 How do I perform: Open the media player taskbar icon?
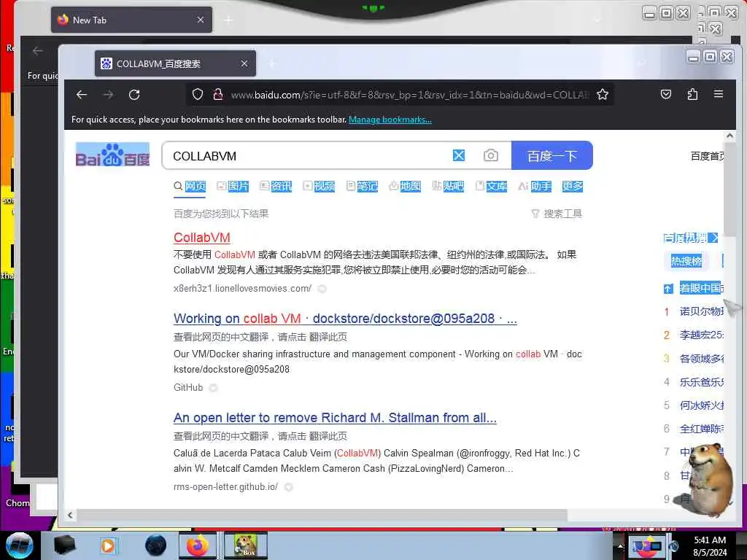108,545
